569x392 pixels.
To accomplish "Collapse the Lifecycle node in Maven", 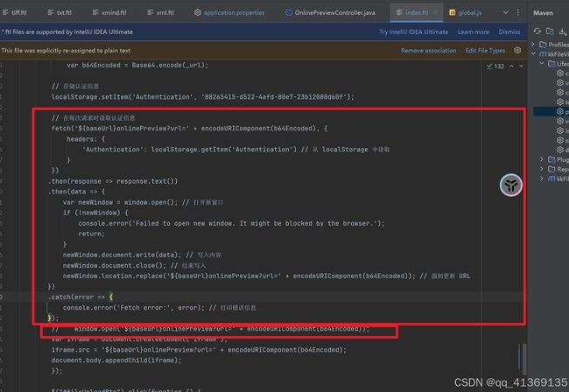I will [542, 64].
